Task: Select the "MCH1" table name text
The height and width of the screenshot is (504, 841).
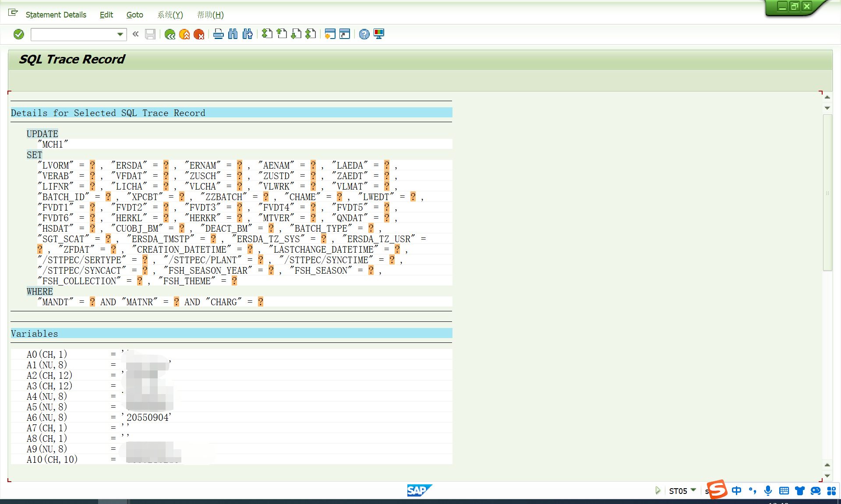Action: [53, 145]
